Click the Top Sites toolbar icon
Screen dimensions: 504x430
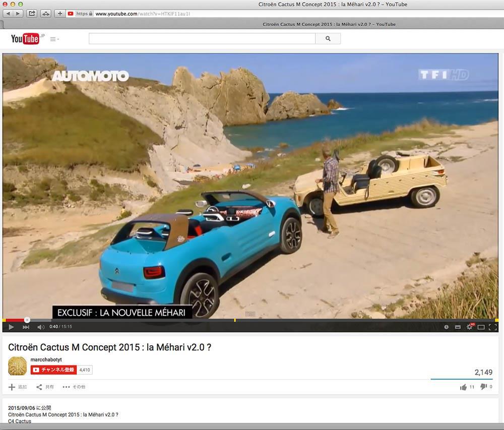coord(46,14)
